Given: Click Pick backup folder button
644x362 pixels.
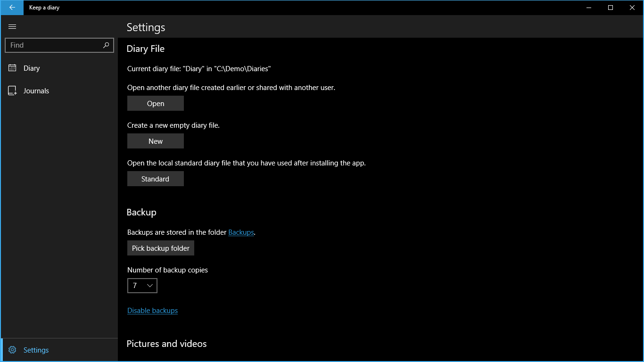Looking at the screenshot, I should tap(161, 248).
